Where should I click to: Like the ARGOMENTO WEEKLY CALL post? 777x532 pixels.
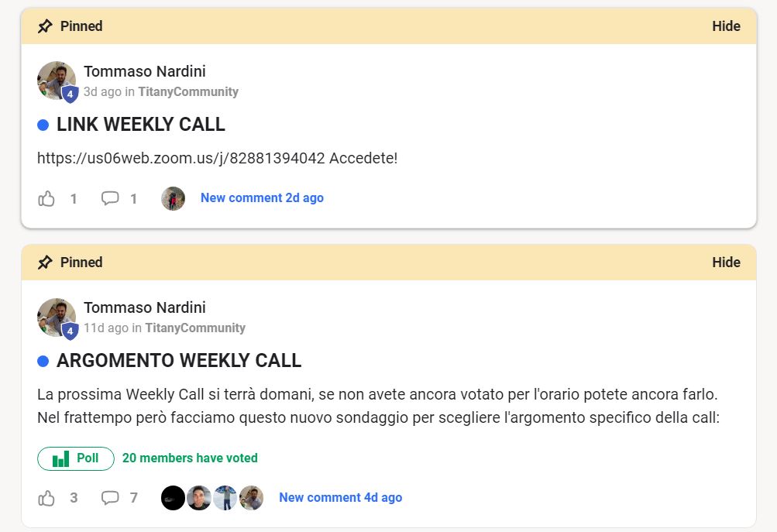click(46, 498)
